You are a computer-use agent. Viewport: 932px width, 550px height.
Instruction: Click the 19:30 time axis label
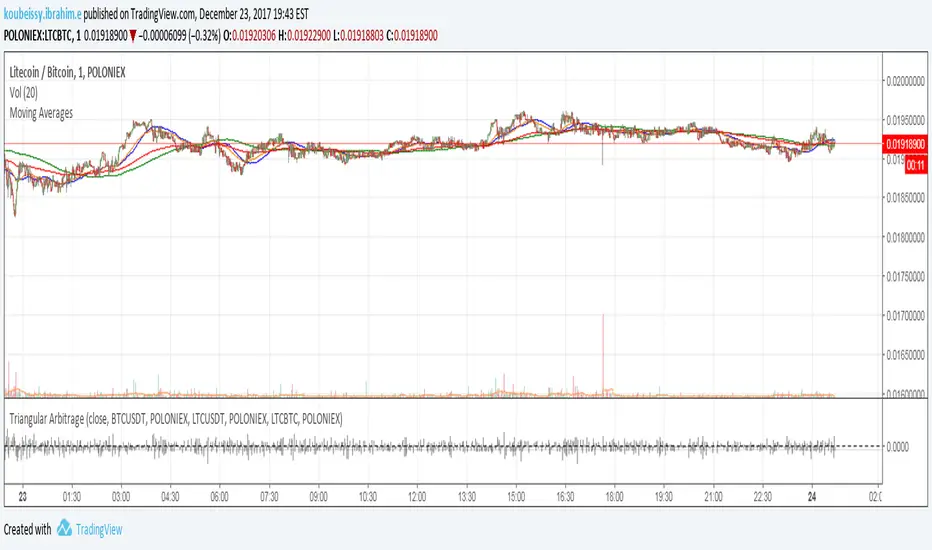(664, 496)
